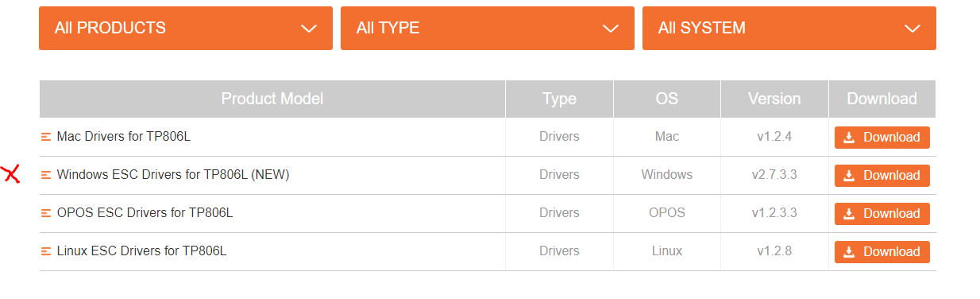Image resolution: width=980 pixels, height=299 pixels.
Task: Click download arrow icon in Mac row
Action: tap(849, 138)
